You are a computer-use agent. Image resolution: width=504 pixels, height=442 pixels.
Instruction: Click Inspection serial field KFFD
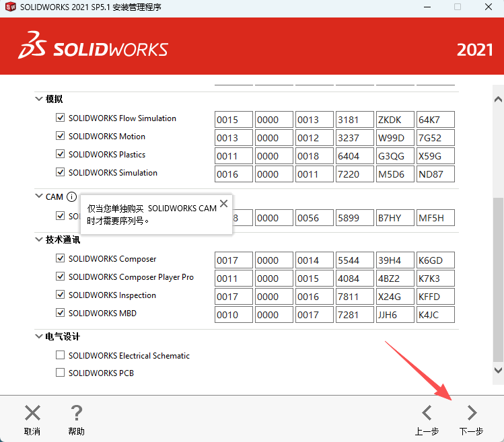click(435, 297)
